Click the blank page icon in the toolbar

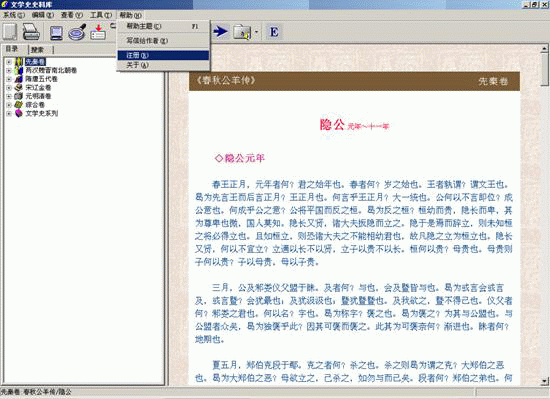tap(10, 32)
